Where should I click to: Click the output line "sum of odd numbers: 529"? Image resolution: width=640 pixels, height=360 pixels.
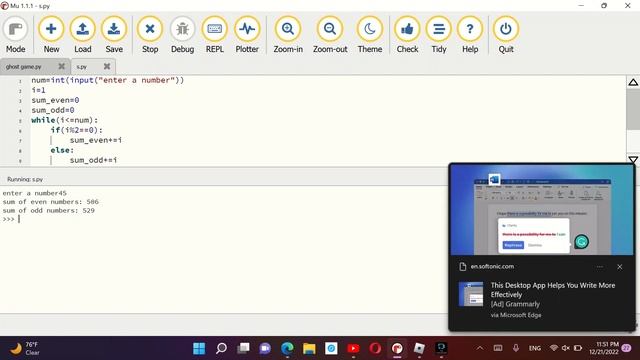pos(49,211)
